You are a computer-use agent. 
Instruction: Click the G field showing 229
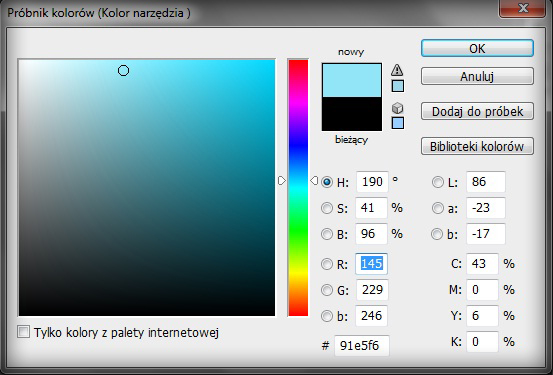(x=372, y=290)
